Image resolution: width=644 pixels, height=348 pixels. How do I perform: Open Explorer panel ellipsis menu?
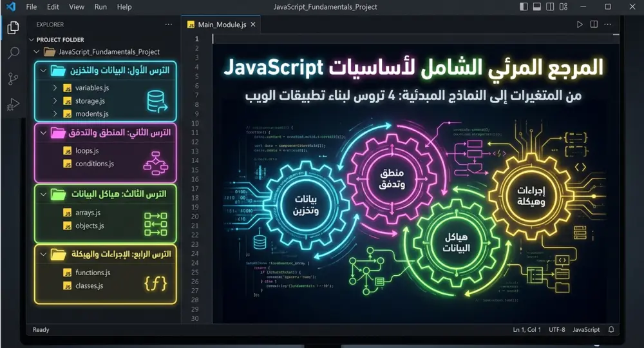[169, 24]
